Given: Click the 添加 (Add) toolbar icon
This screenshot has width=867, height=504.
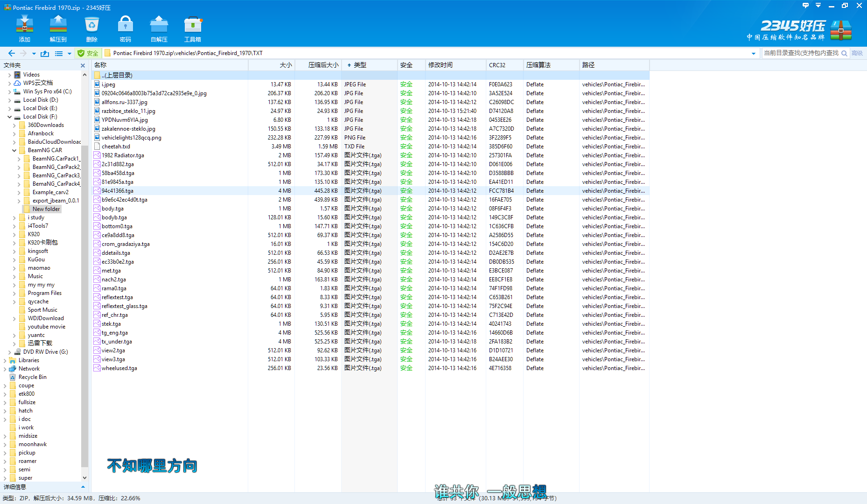Looking at the screenshot, I should click(x=25, y=28).
